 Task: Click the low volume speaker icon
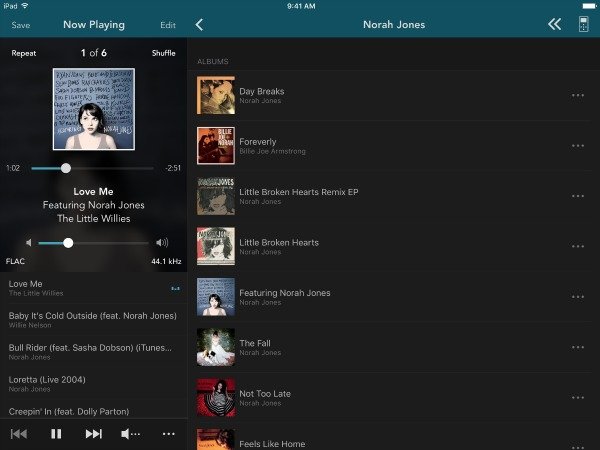click(x=29, y=243)
